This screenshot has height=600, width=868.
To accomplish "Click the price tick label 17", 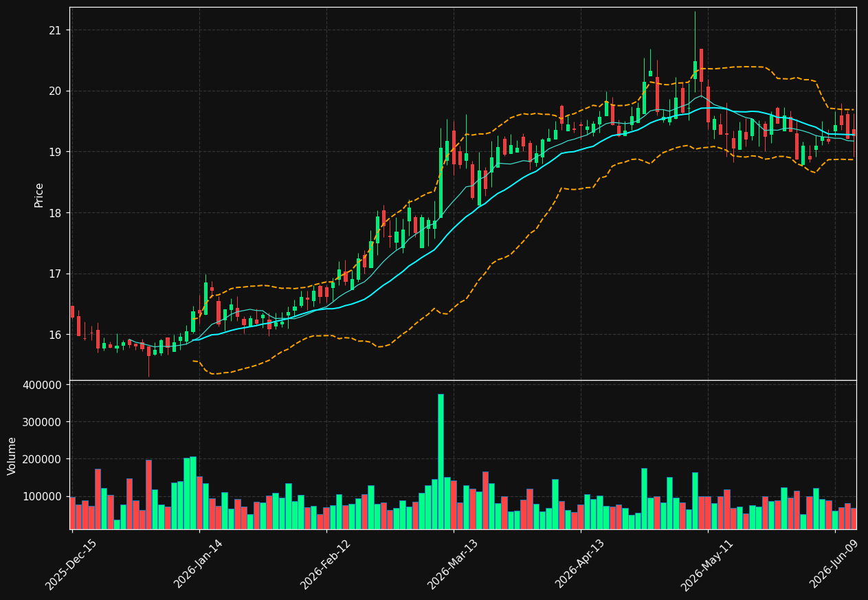I will tap(55, 274).
